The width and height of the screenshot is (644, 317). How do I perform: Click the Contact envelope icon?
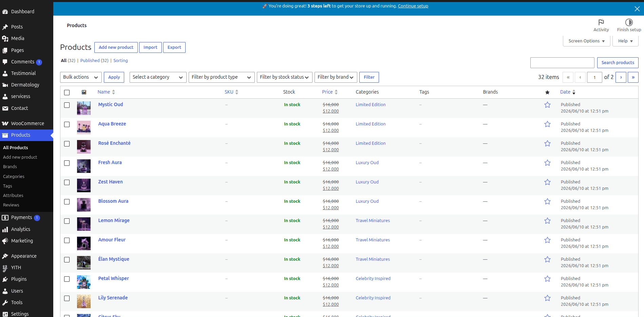[5, 108]
